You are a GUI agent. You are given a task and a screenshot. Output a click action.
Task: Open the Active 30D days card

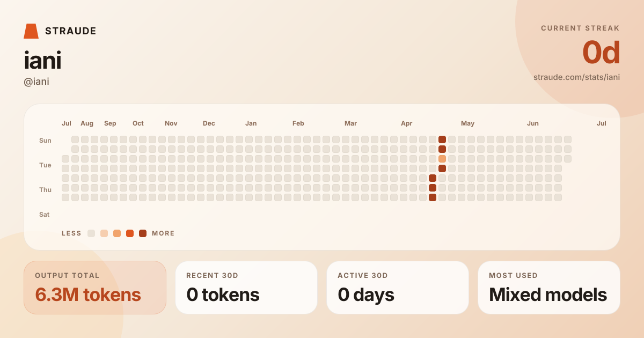398,288
